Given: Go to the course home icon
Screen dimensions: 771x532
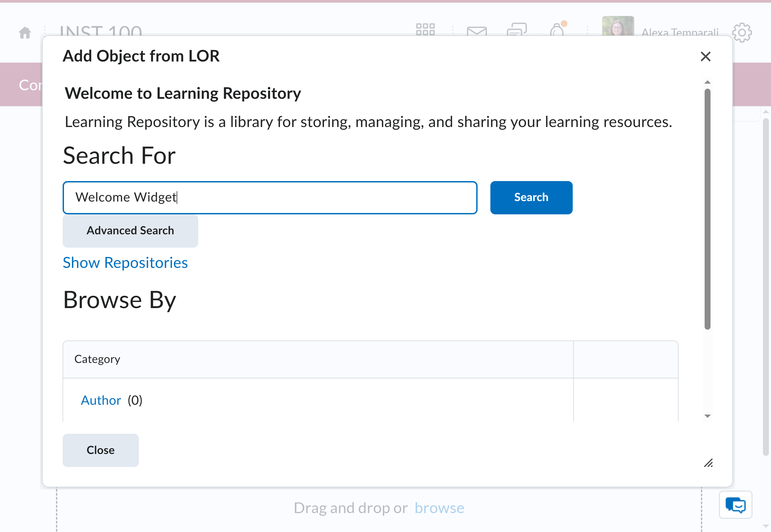Looking at the screenshot, I should click(x=25, y=33).
